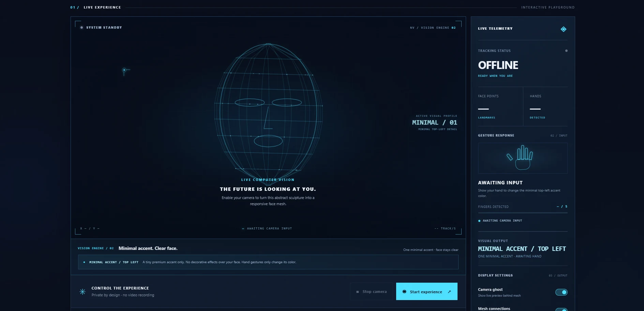Click the HANDS label
This screenshot has height=311, width=644.
536,96
